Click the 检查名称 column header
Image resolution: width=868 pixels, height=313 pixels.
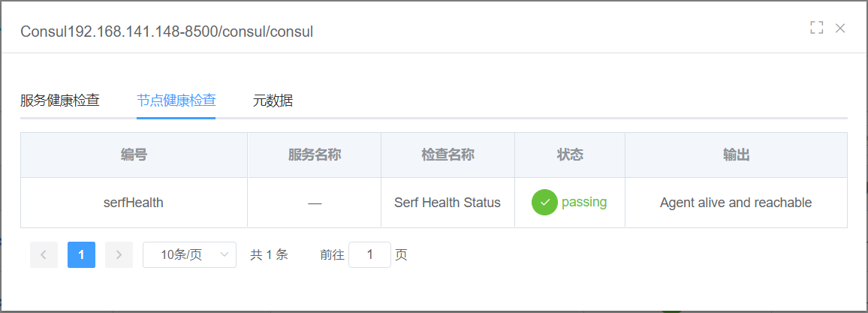[x=448, y=155]
